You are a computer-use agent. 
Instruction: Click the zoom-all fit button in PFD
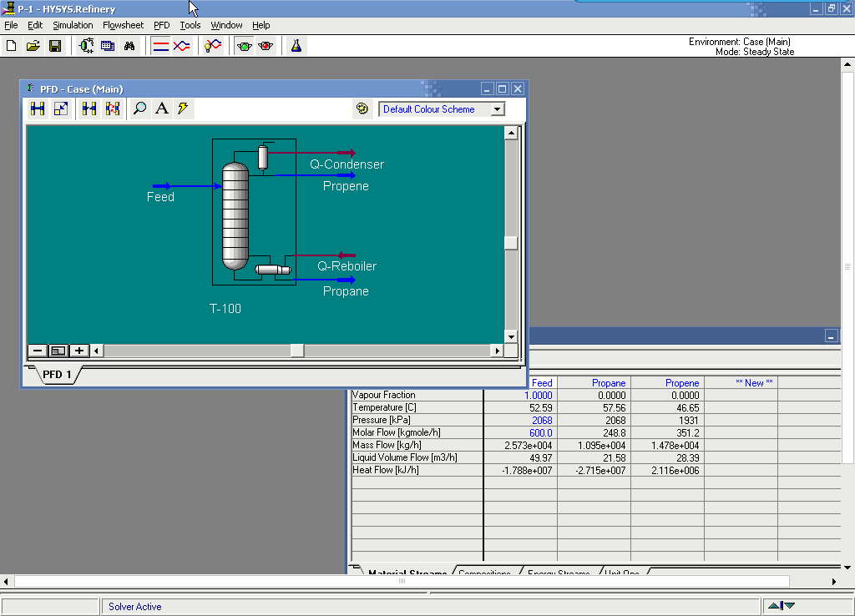58,351
